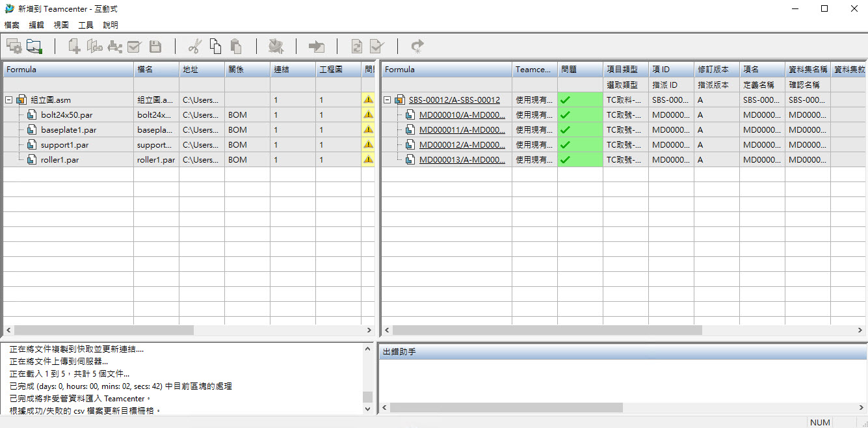
Task: Open the MD000012/A-MD000... link
Action: pos(462,144)
